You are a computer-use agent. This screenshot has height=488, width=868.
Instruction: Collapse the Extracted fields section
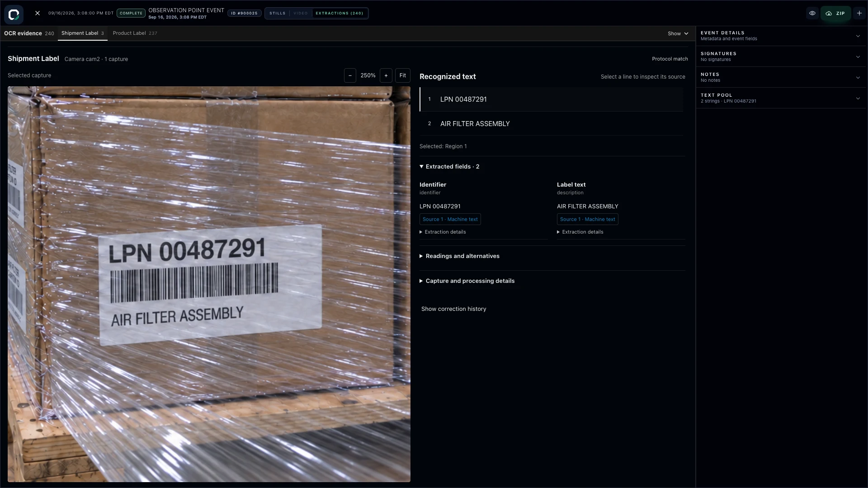[x=449, y=167]
